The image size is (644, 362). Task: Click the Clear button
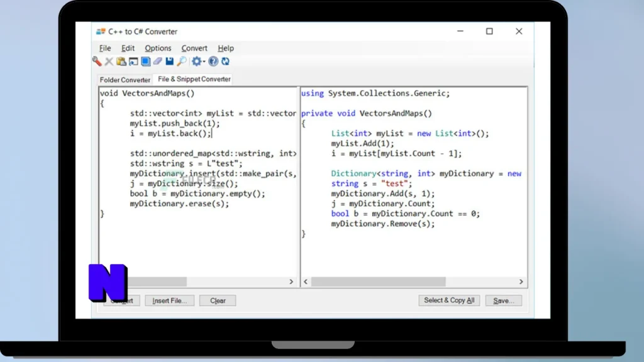point(218,300)
